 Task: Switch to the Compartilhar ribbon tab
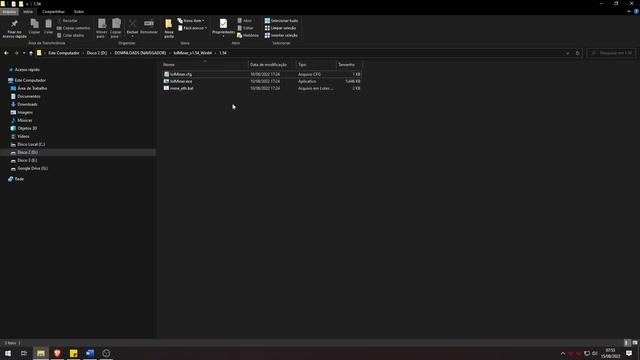tap(53, 12)
